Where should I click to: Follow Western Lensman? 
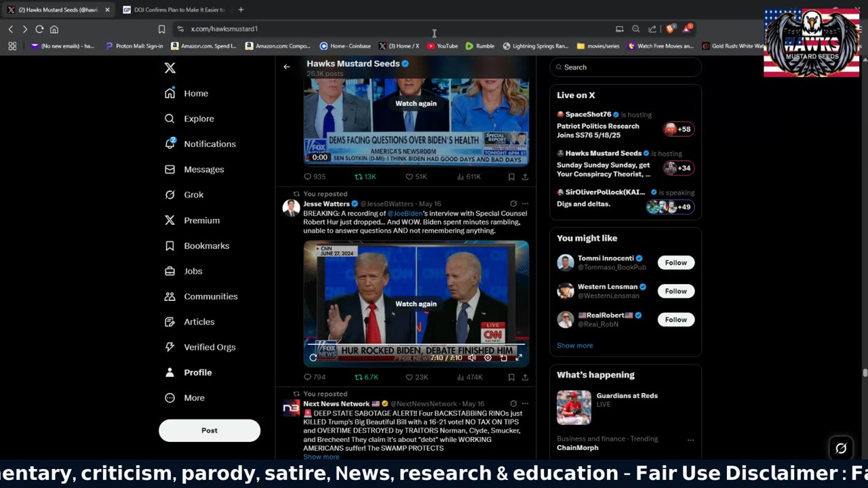pyautogui.click(x=675, y=291)
